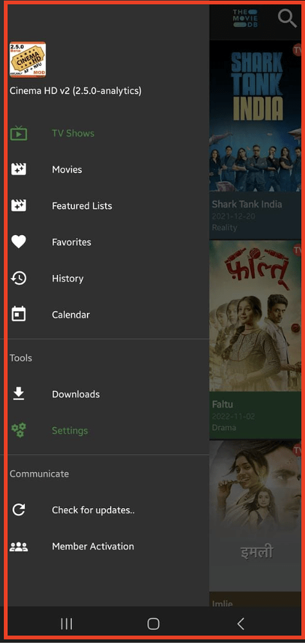This screenshot has width=305, height=644.
Task: Click the 2022-11-02 release date
Action: tap(233, 417)
